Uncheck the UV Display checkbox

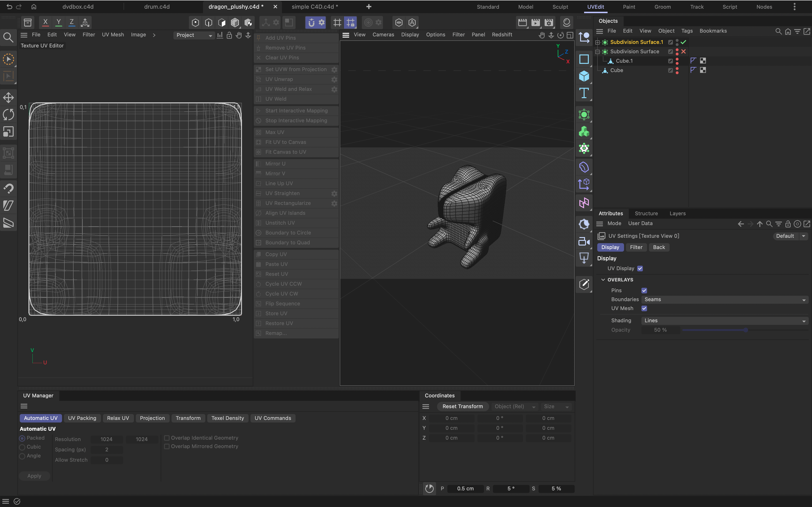[x=640, y=268]
